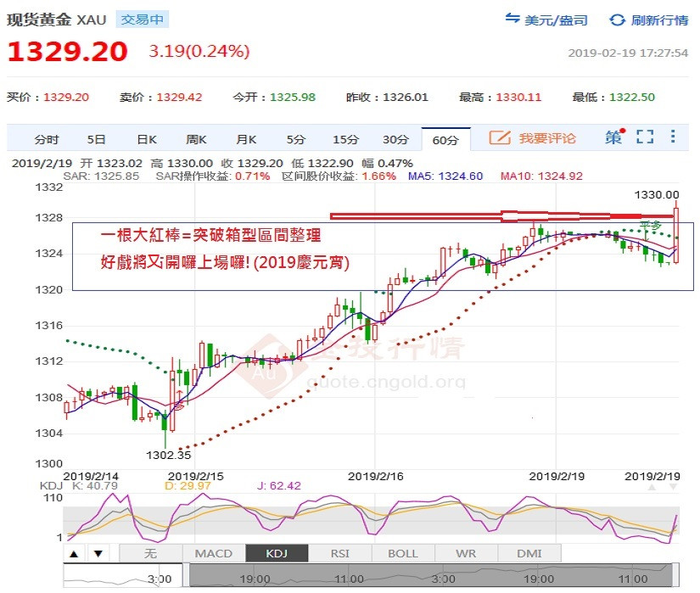
Task: Select the BOLL indicator option
Action: [403, 553]
